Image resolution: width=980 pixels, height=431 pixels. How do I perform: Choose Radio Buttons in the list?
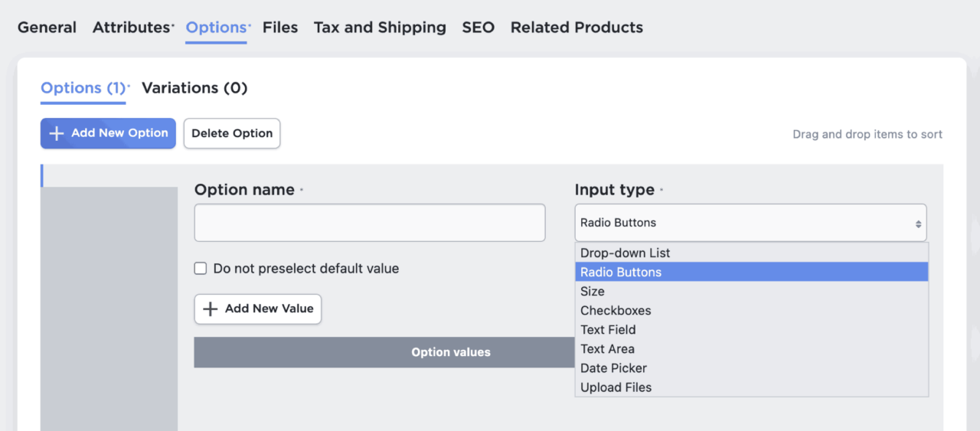pos(752,272)
